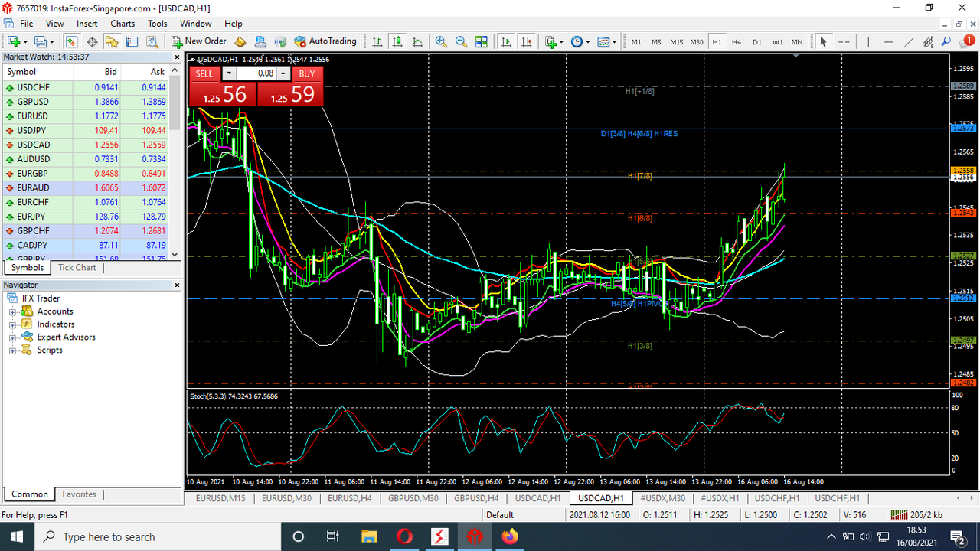The width and height of the screenshot is (980, 551).
Task: Switch chart to Candlesticks icon
Action: click(397, 42)
